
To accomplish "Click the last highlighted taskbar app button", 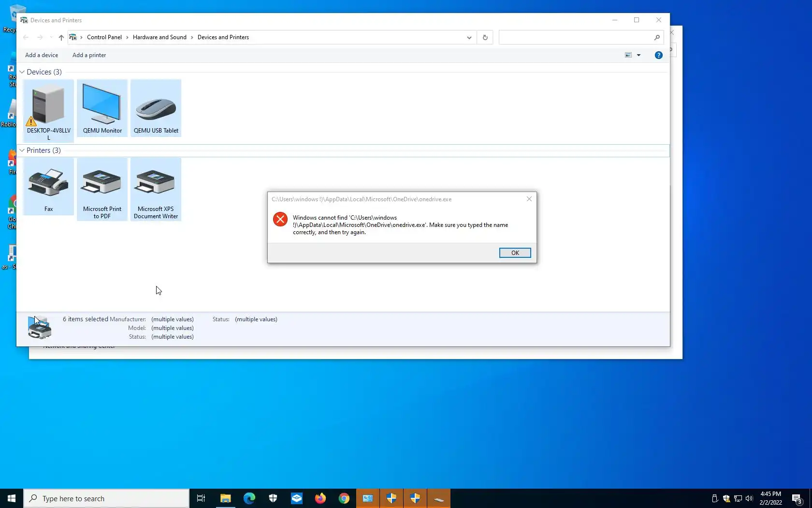I will [439, 498].
